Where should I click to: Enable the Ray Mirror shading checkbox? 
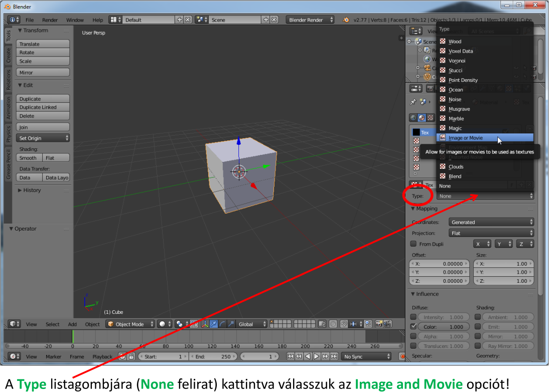(478, 346)
